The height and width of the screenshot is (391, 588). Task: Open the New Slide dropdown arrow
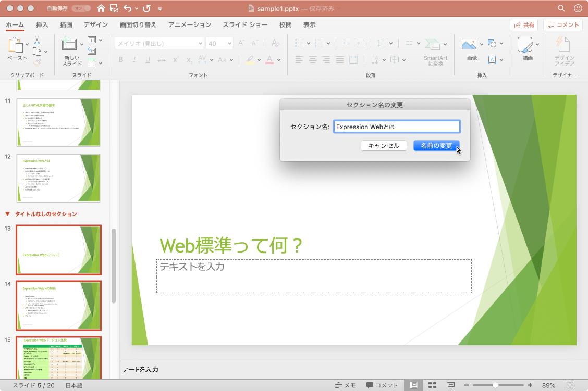tap(82, 44)
